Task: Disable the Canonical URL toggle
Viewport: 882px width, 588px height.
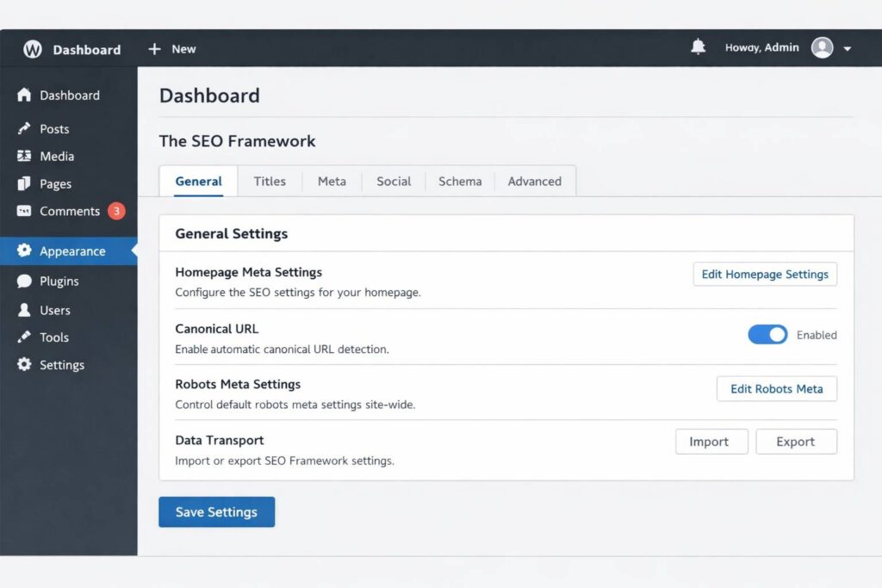Action: pyautogui.click(x=767, y=335)
